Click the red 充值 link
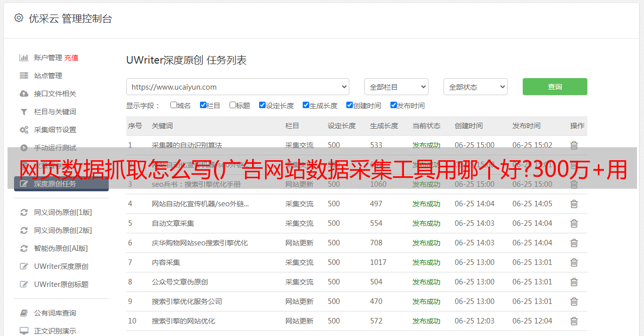Screen dimensions: 644x336 pos(71,58)
